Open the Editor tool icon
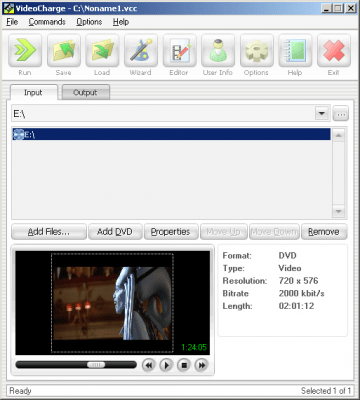The width and height of the screenshot is (360, 400). (x=179, y=51)
